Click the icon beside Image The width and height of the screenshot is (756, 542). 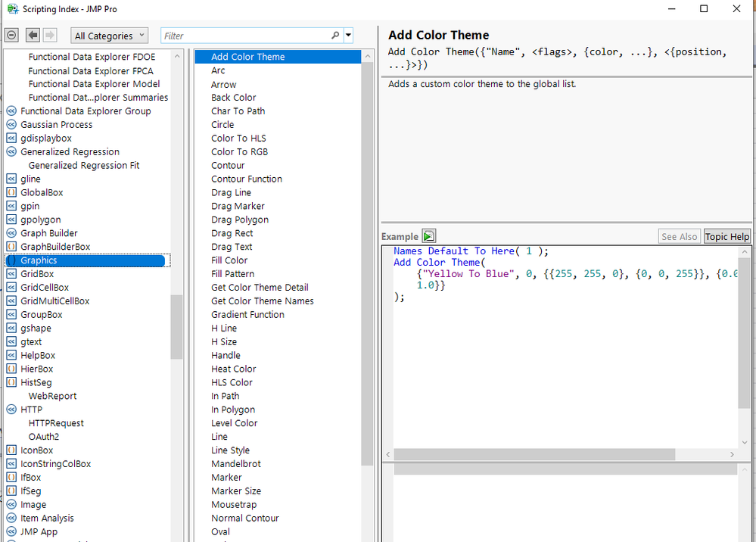coord(11,504)
